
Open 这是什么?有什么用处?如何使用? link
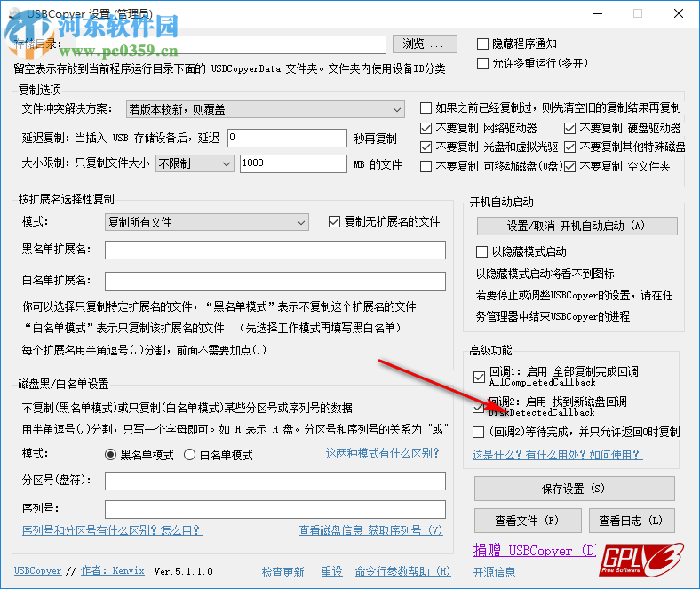click(557, 455)
